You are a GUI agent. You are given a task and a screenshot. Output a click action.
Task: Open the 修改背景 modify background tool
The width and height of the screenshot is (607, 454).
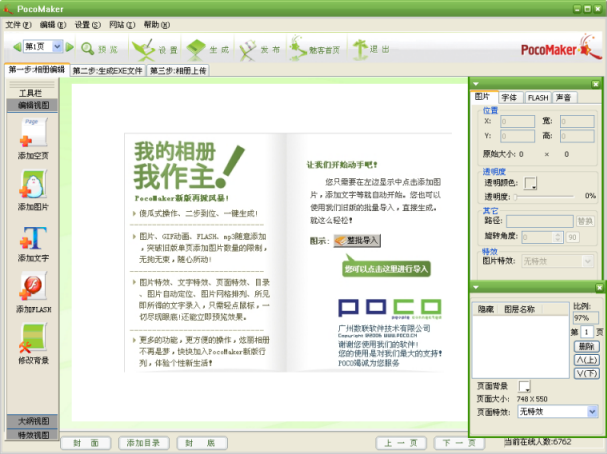click(x=33, y=338)
